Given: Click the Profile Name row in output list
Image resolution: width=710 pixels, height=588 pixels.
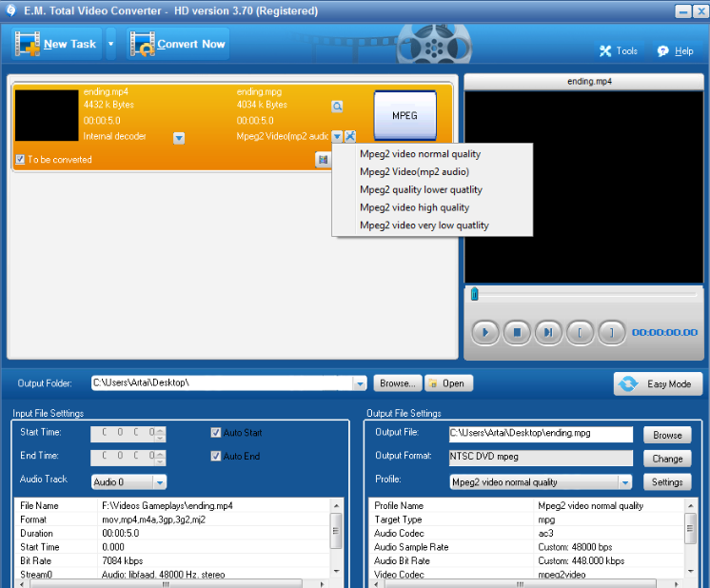Looking at the screenshot, I should [x=526, y=505].
